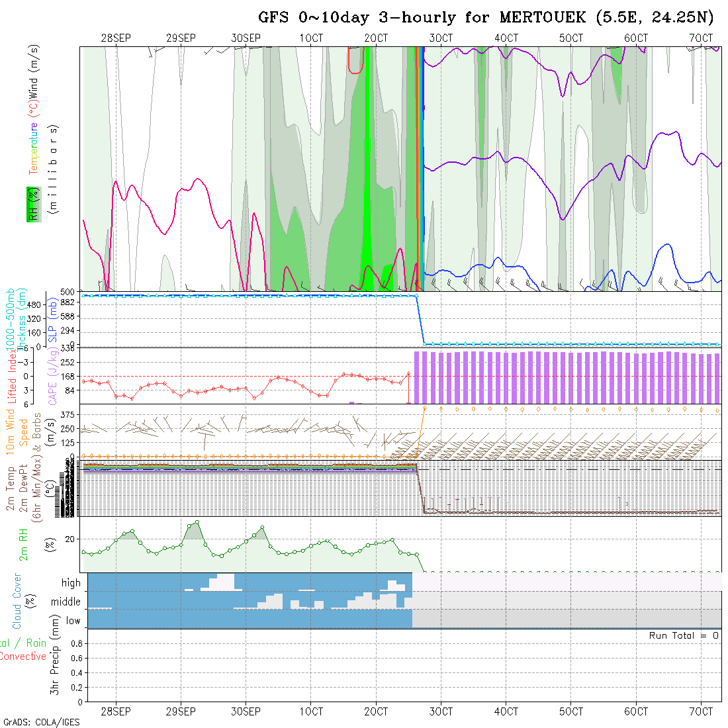Viewport: 728px width, 728px height.
Task: Click the 2m RH axis label
Action: pyautogui.click(x=24, y=545)
